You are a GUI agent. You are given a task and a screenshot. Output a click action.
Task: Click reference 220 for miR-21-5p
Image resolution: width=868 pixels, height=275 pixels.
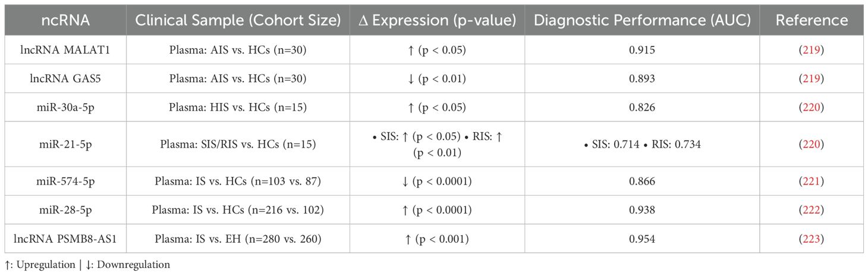pyautogui.click(x=812, y=144)
